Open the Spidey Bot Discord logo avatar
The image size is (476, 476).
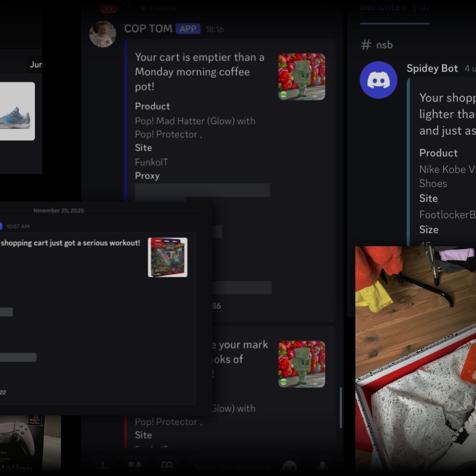pyautogui.click(x=378, y=80)
